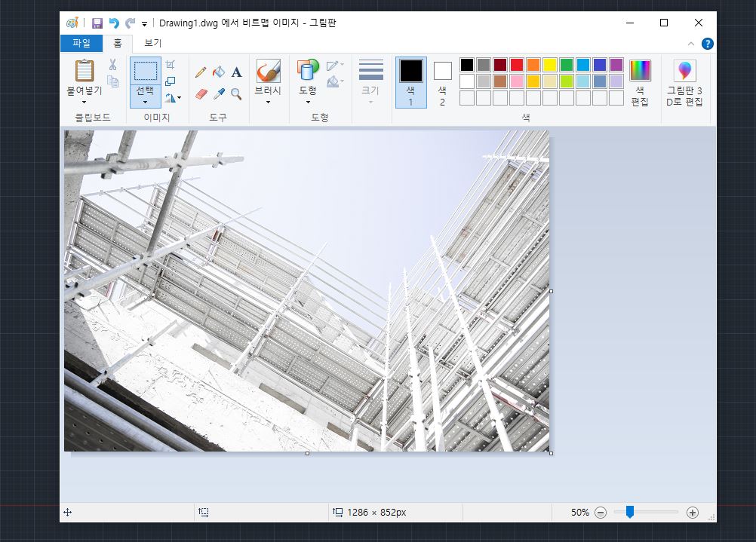The image size is (756, 542).
Task: Select Color 1 foreground button
Action: click(x=410, y=82)
